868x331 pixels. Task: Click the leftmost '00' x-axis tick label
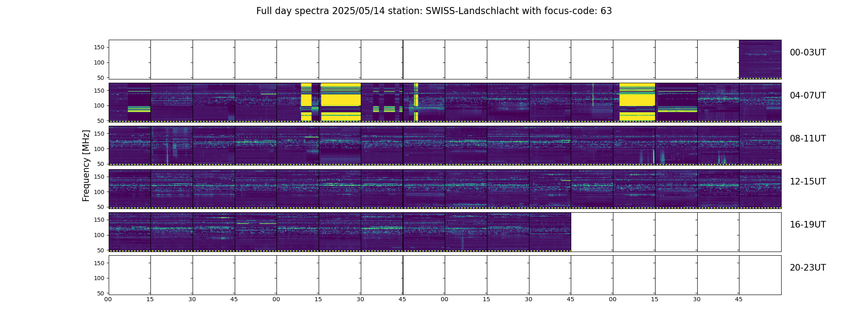[x=108, y=300]
